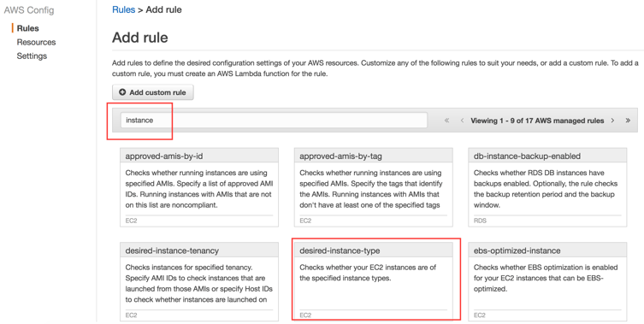Click the EC2 tag on ebs-optimized-instance card
This screenshot has height=324, width=644.
479,315
